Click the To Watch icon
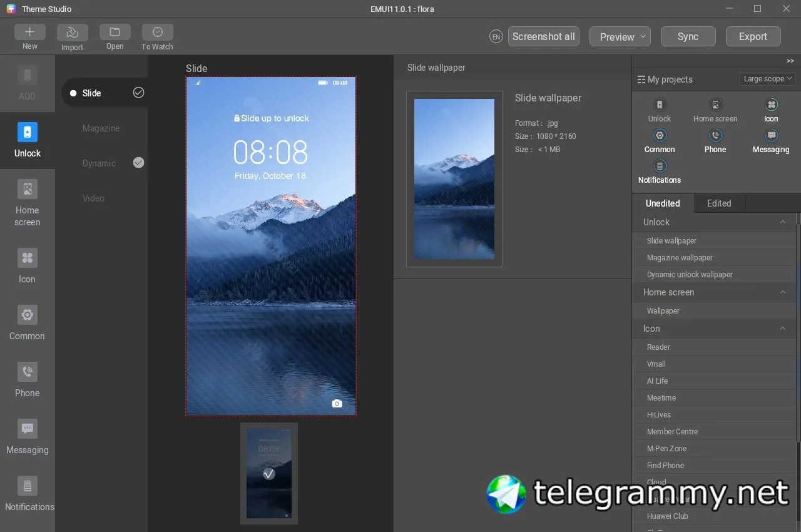This screenshot has width=801, height=532. pyautogui.click(x=157, y=33)
